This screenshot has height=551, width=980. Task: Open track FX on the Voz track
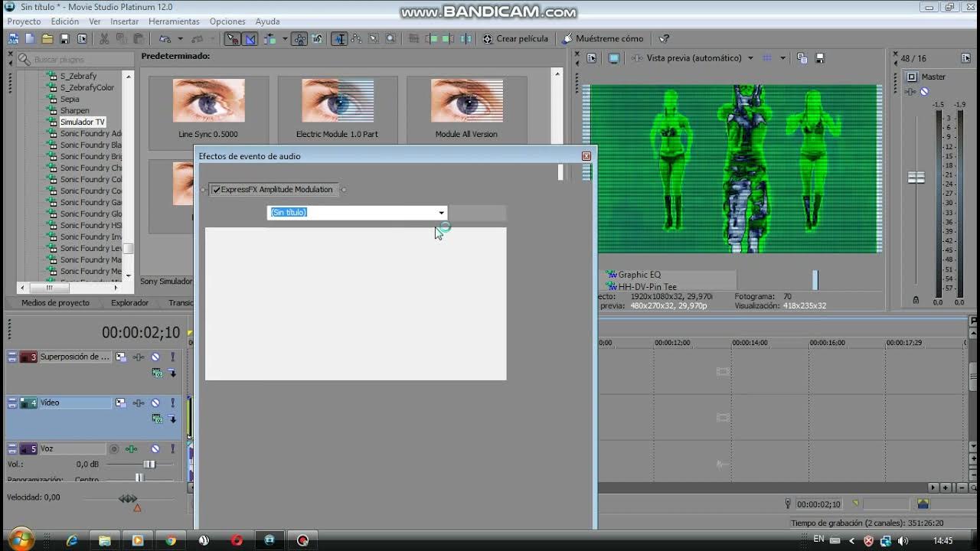pyautogui.click(x=132, y=449)
